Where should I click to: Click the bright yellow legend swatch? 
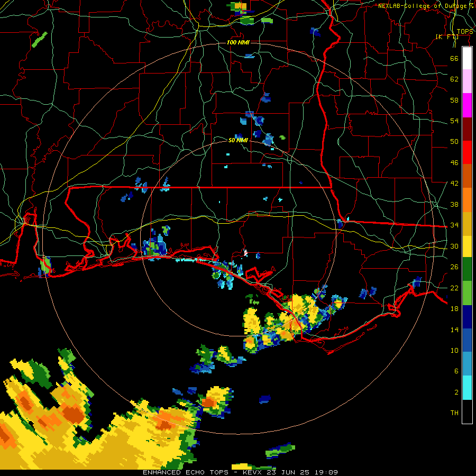[467, 246]
